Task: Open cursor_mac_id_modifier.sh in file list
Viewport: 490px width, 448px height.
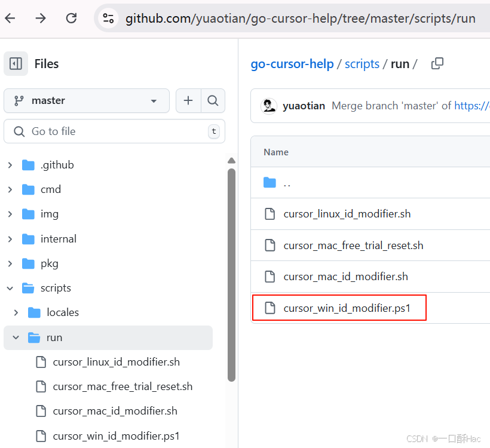Action: click(345, 277)
